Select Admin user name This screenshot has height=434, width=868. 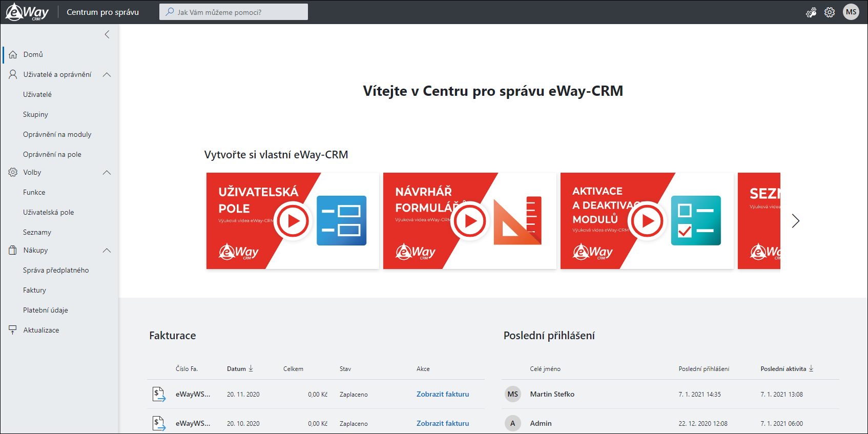[x=541, y=423]
